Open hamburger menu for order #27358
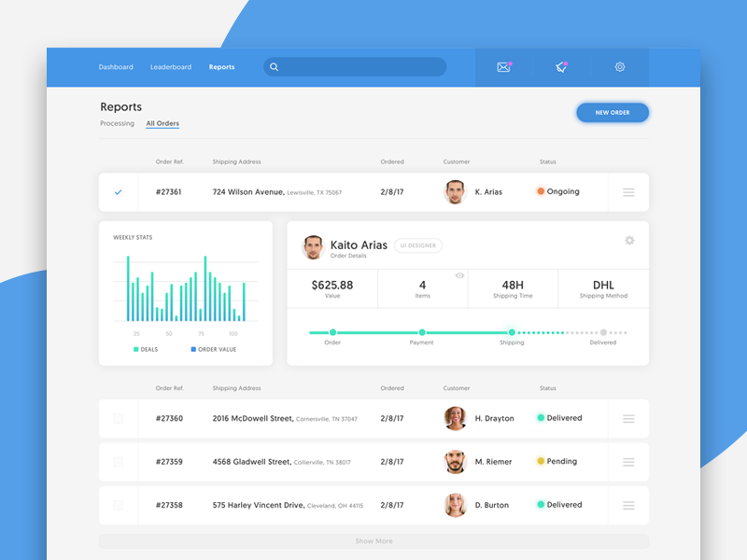The width and height of the screenshot is (747, 560). click(628, 505)
